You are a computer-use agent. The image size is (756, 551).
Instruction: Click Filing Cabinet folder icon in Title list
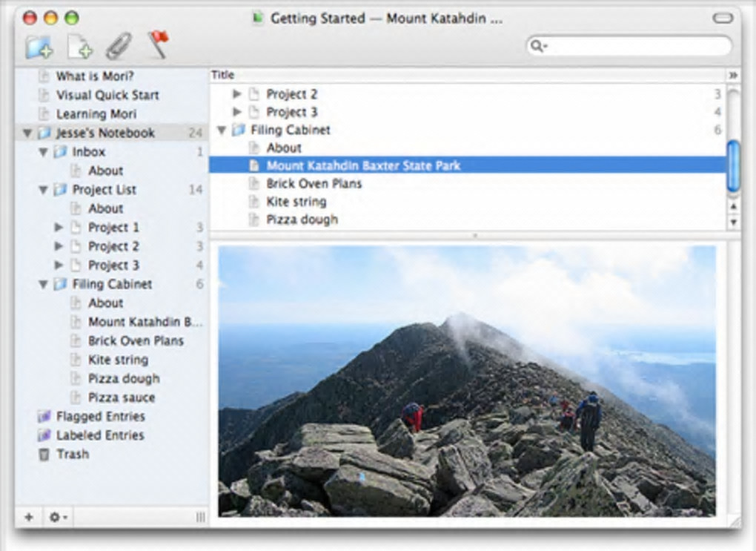click(238, 130)
